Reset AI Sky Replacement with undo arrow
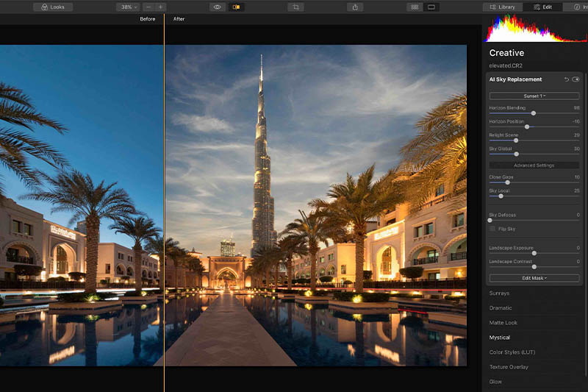 pyautogui.click(x=567, y=79)
